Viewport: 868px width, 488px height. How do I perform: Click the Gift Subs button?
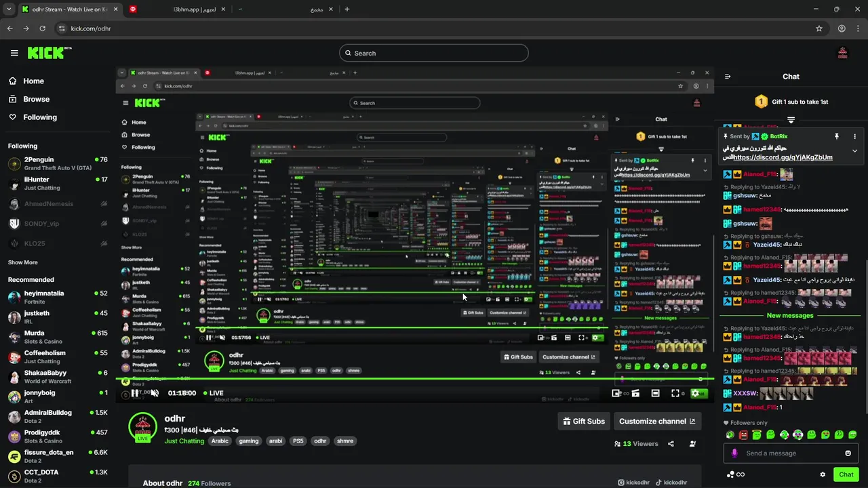[584, 421]
